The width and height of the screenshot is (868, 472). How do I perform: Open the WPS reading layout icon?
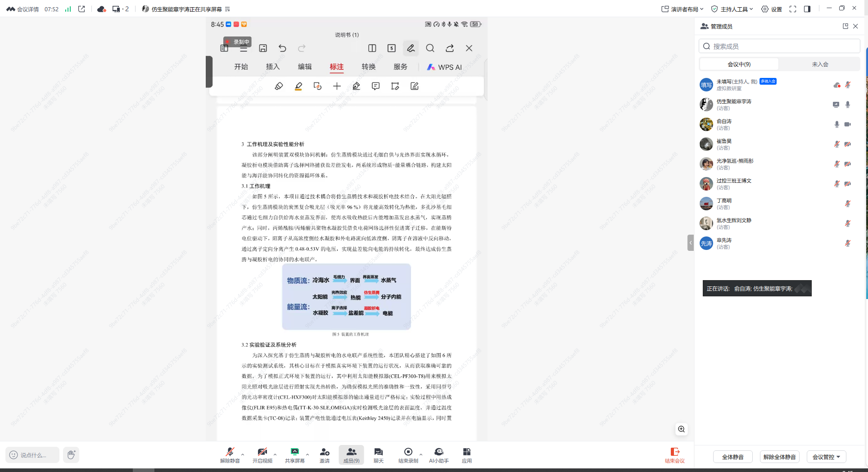[x=224, y=48]
